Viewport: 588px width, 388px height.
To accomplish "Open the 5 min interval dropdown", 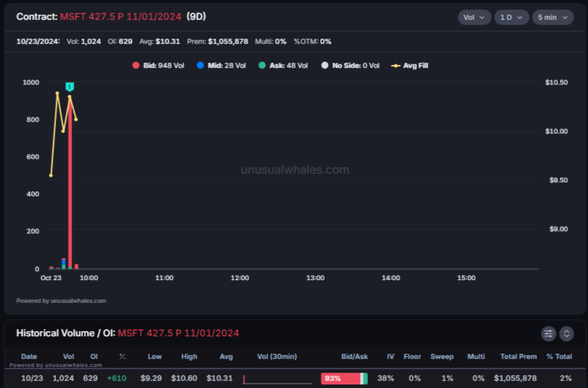I will click(553, 18).
